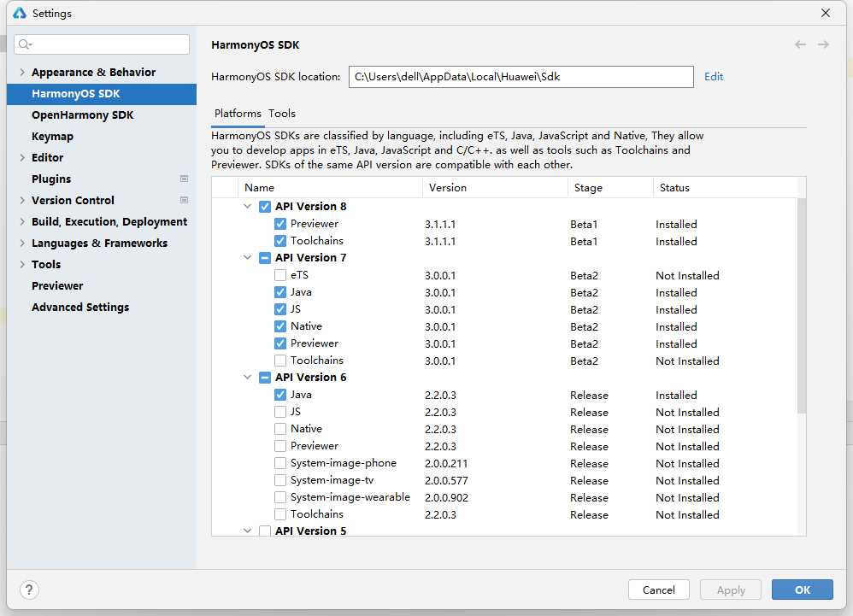Image resolution: width=853 pixels, height=616 pixels.
Task: Toggle the API Version 7 partial checkbox
Action: [265, 258]
